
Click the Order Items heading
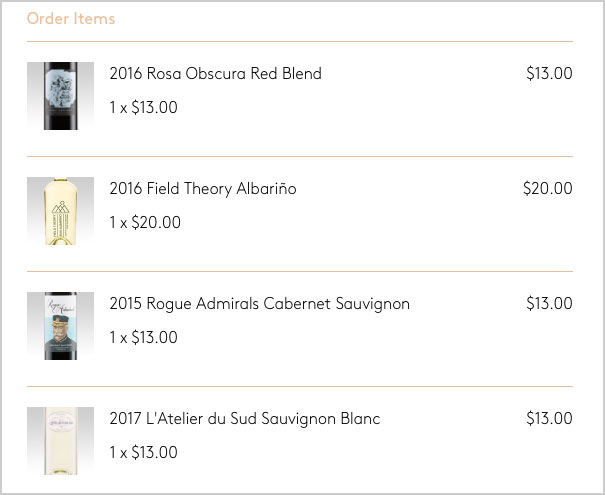coord(71,18)
